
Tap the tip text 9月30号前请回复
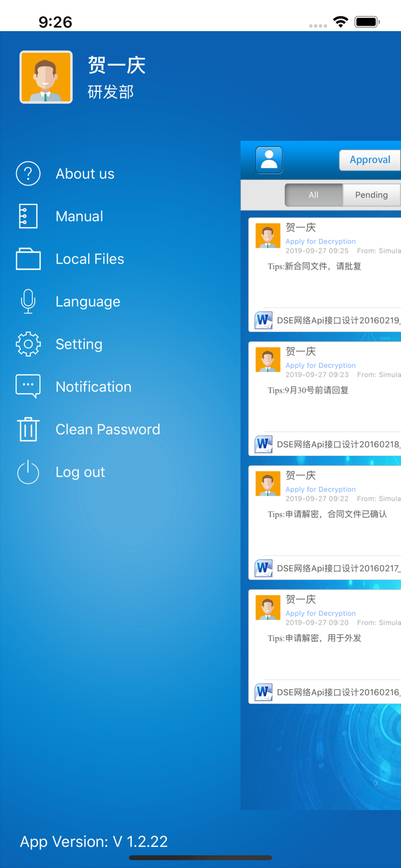click(316, 391)
